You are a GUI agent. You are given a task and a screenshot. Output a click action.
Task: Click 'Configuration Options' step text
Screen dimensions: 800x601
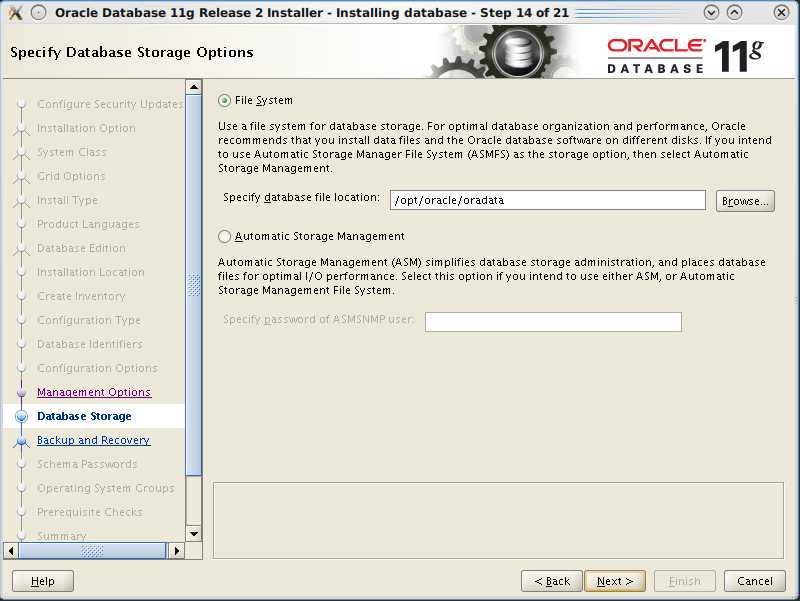[x=97, y=368]
